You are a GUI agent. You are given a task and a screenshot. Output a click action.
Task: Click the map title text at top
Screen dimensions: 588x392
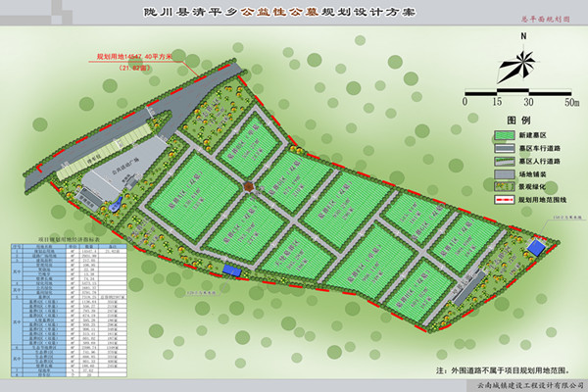[292, 14]
